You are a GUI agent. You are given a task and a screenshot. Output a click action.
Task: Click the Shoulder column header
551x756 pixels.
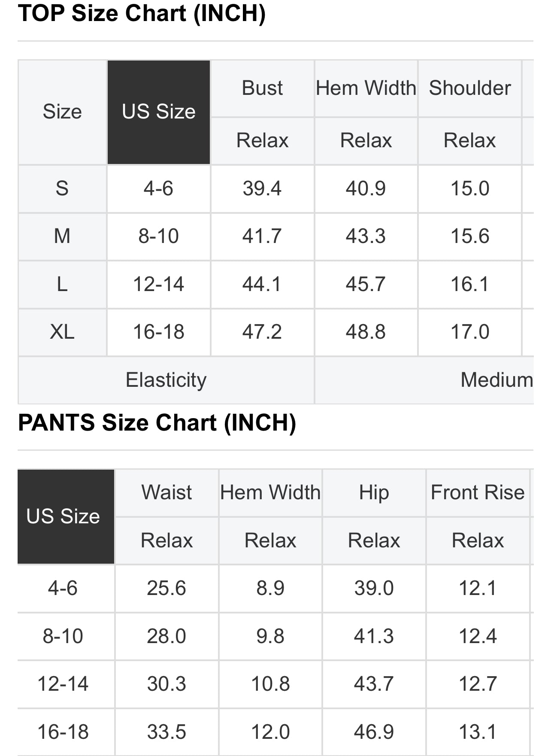tap(470, 88)
